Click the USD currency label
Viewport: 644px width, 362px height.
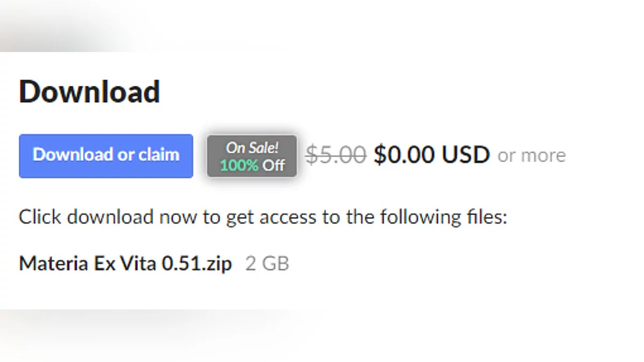coord(465,155)
